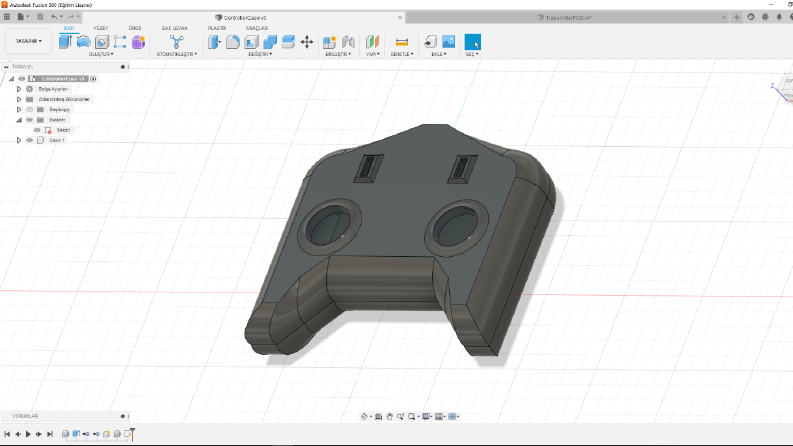Open the OLUŞTUR dropdown menu

(101, 54)
